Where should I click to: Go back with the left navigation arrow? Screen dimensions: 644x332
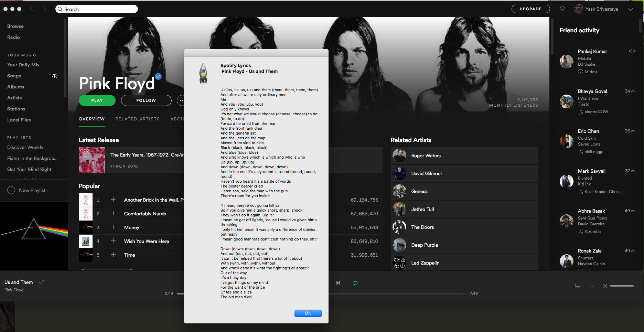point(32,9)
